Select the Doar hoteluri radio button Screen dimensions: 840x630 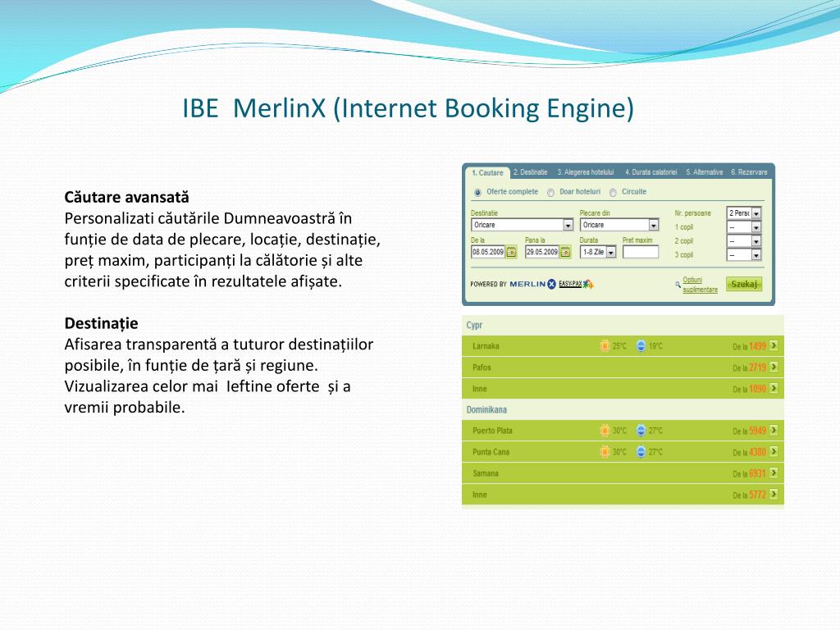point(550,192)
